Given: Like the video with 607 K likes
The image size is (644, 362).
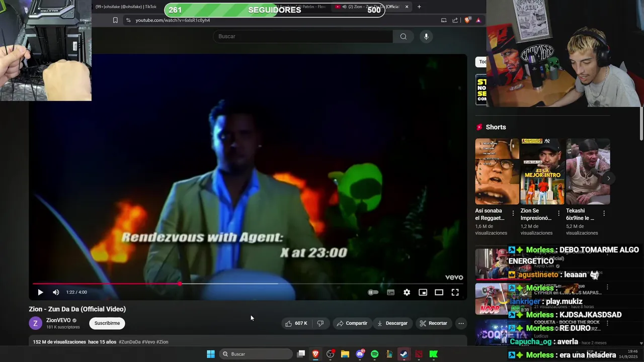Looking at the screenshot, I should click(x=296, y=323).
